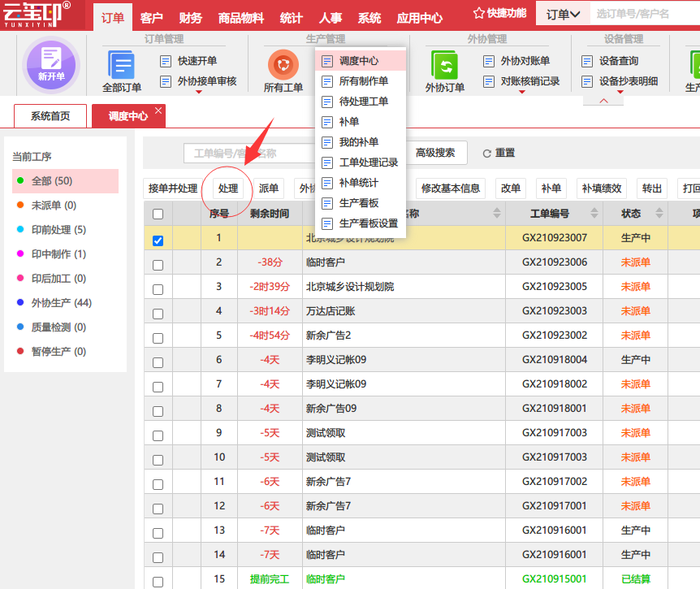This screenshot has width=700, height=589.
Task: Filter by 印前处理 (5) process
Action: [x=65, y=230]
